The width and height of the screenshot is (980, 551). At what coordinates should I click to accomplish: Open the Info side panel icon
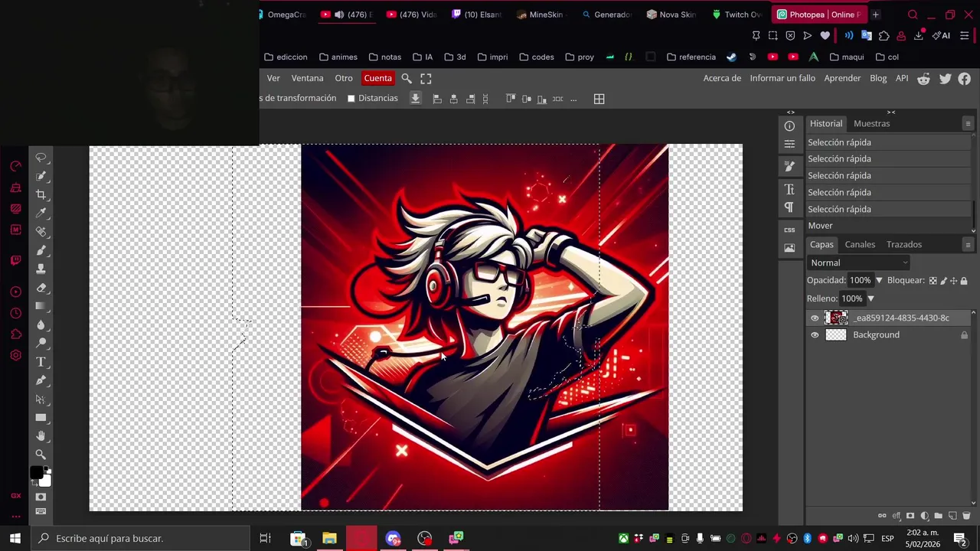coord(789,126)
